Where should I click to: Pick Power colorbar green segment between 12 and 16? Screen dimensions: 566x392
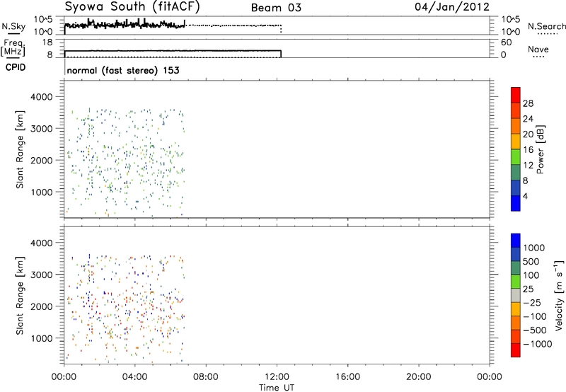pos(516,157)
